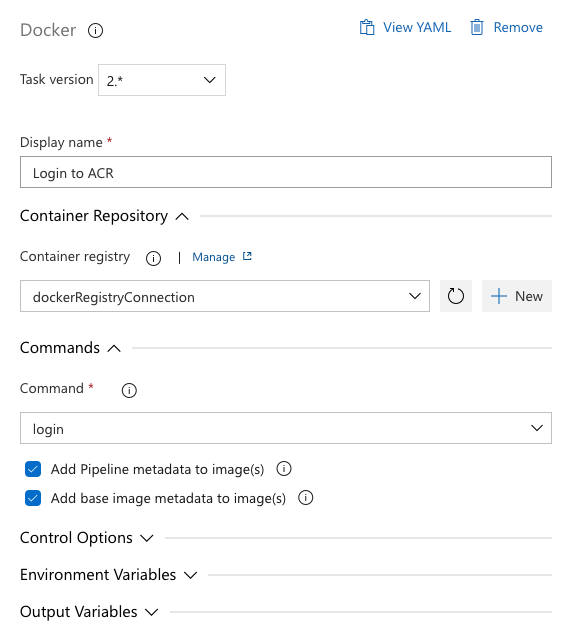Uncheck Add base image metadata to image(s)
567x635 pixels.
point(33,498)
